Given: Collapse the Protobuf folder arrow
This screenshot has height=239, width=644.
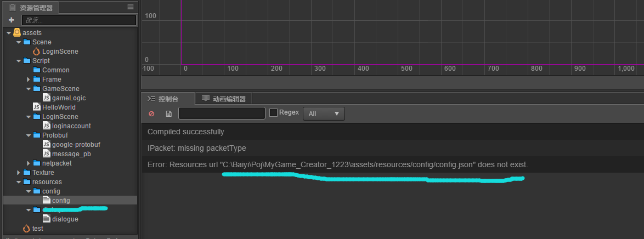Looking at the screenshot, I should (x=29, y=135).
